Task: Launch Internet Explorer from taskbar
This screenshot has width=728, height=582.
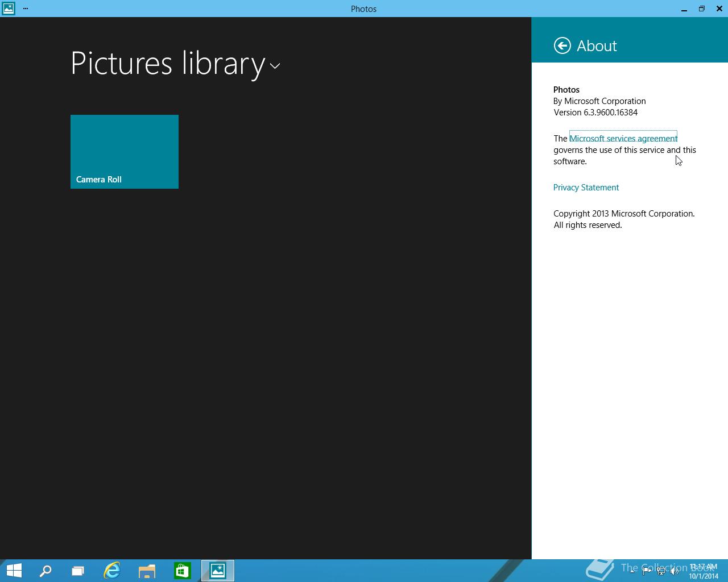Action: pos(112,571)
